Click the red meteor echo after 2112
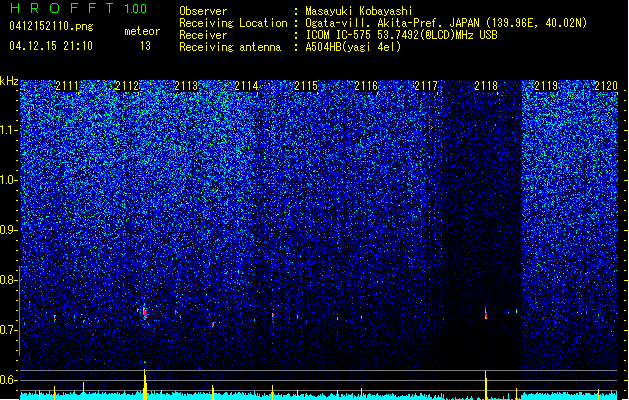This screenshot has height=400, width=629. pyautogui.click(x=145, y=313)
